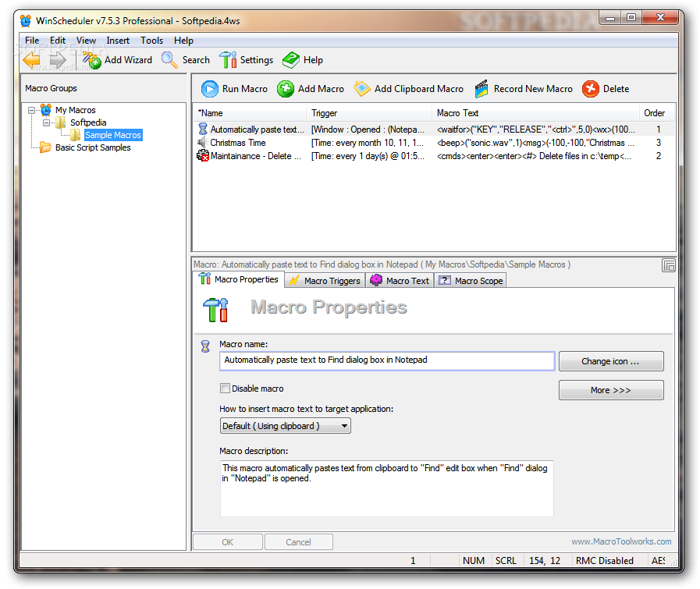Viewport: 700px width, 589px height.
Task: Sort the list by Trigger column header
Action: click(x=369, y=113)
